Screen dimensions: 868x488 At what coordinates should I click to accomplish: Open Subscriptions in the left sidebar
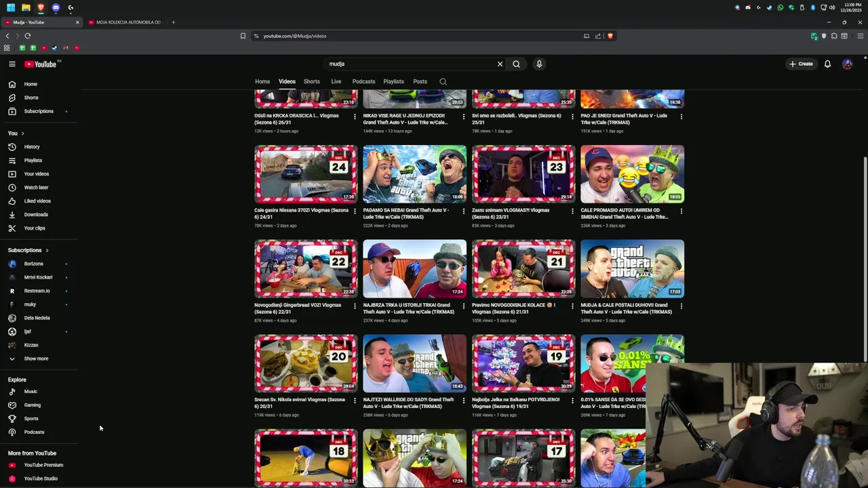click(39, 111)
